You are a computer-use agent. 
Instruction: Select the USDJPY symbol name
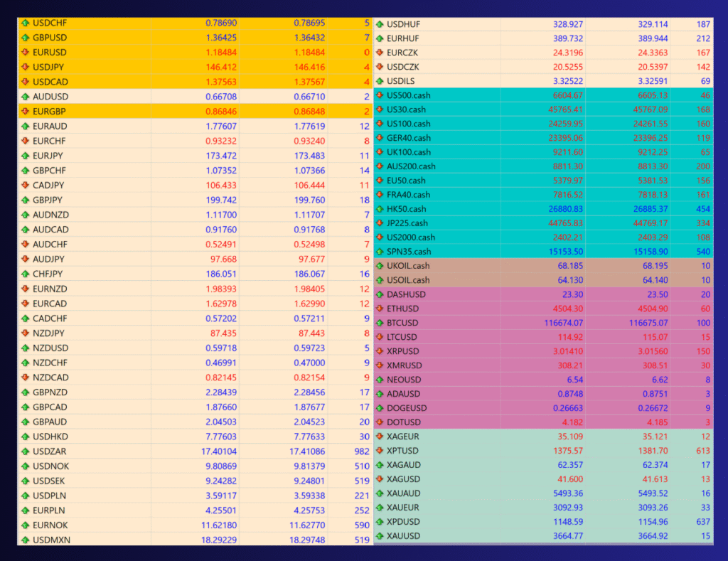point(49,67)
